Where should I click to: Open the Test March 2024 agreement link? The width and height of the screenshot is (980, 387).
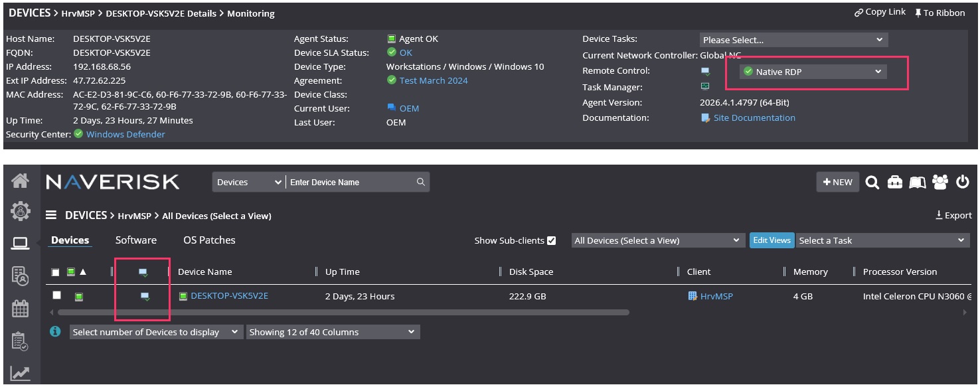[x=434, y=80]
